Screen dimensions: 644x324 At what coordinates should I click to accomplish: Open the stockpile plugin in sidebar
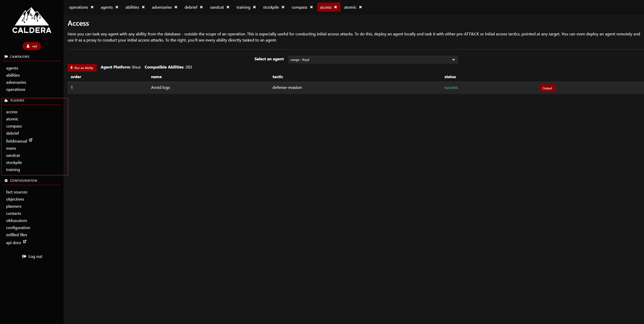coord(14,162)
